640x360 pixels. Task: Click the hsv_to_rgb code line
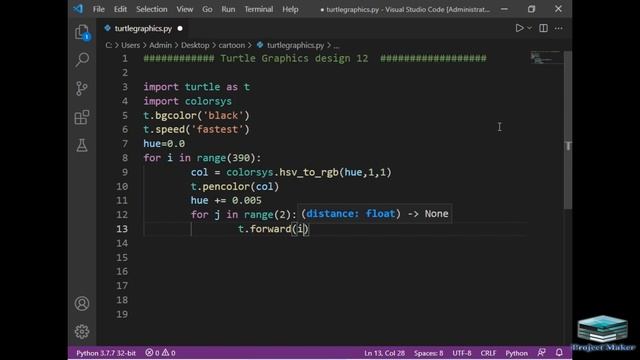(291, 172)
